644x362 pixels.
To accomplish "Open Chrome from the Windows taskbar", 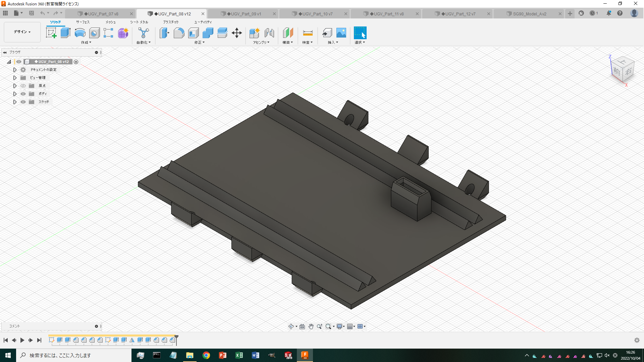I will click(206, 355).
